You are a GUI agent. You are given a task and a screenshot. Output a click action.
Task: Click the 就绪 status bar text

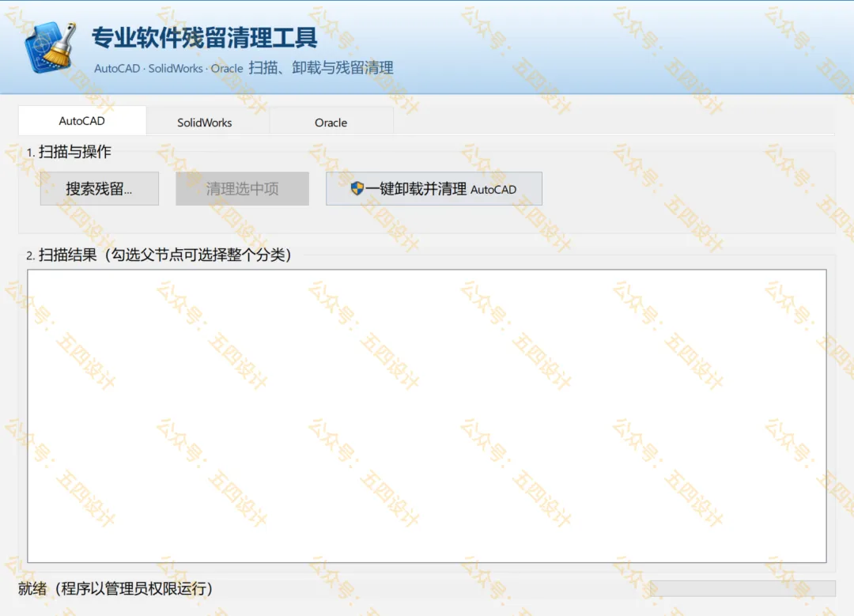point(115,588)
